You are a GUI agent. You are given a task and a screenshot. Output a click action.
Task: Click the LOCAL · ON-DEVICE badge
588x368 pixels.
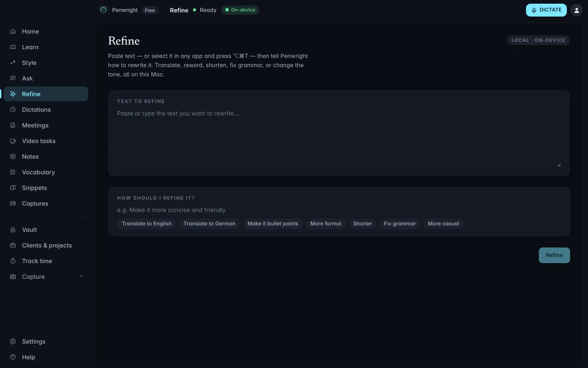[x=538, y=40]
